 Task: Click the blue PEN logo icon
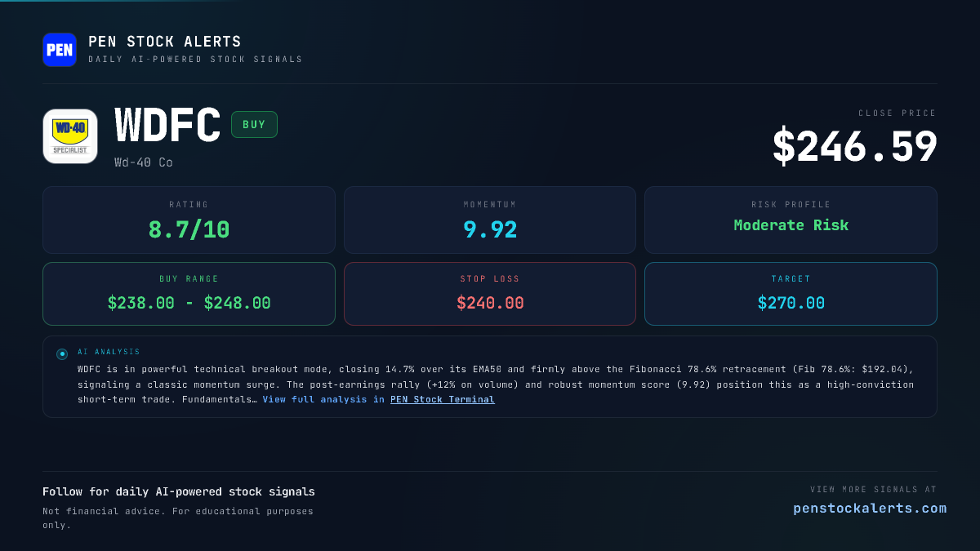[60, 50]
